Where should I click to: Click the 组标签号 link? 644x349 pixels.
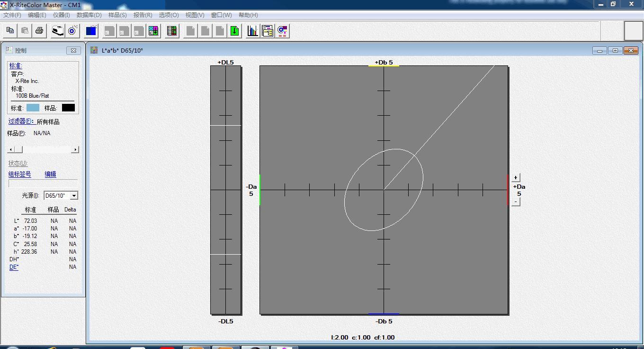click(19, 174)
